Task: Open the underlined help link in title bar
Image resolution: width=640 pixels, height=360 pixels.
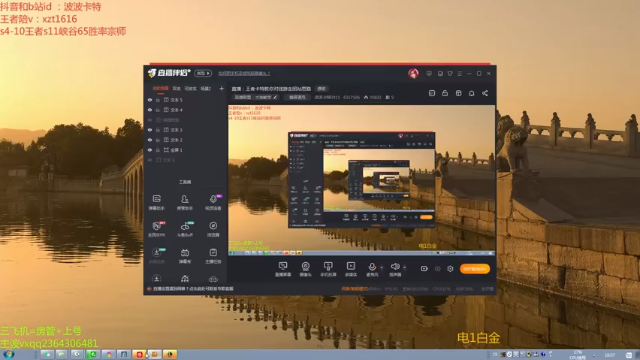Action: click(x=244, y=73)
